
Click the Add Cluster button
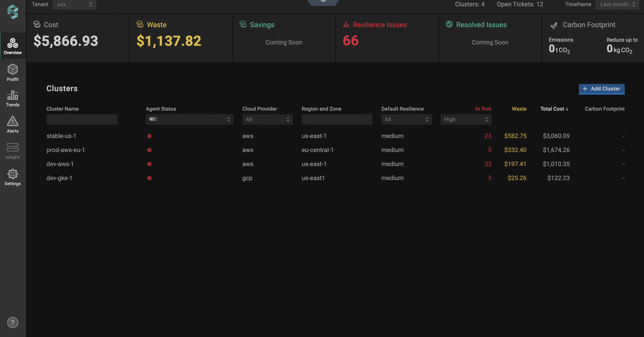(x=601, y=89)
